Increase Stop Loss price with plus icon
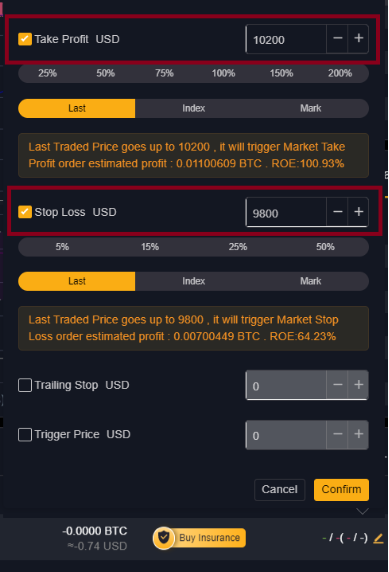Screen dimensions: 389x572 358,212
